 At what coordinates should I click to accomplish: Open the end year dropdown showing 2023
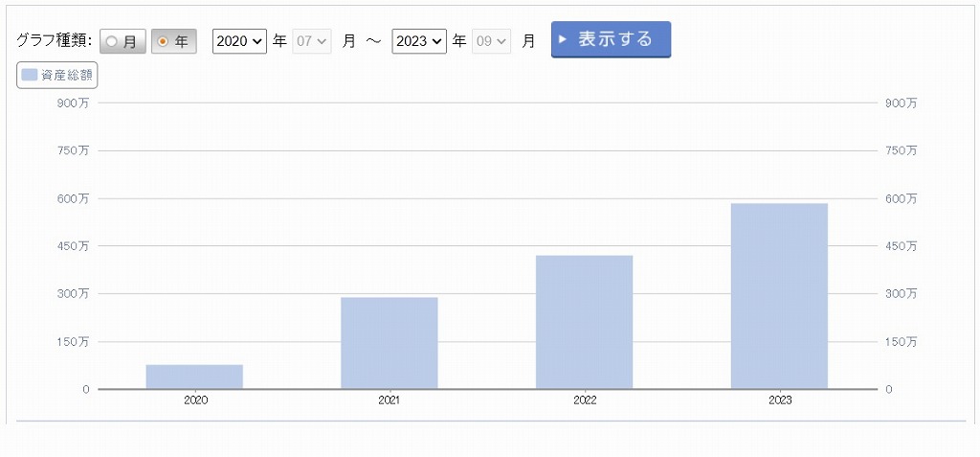[x=419, y=41]
